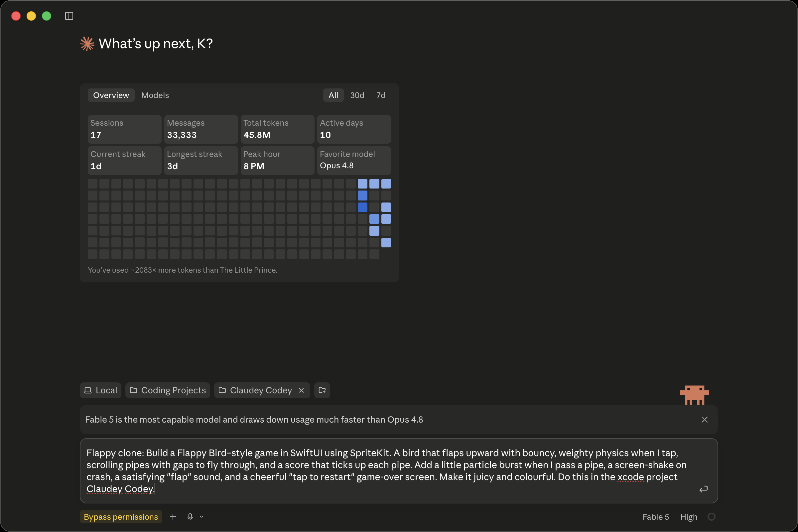Click the Sessions 17 stat card
Viewport: 798px width, 532px height.
point(124,129)
